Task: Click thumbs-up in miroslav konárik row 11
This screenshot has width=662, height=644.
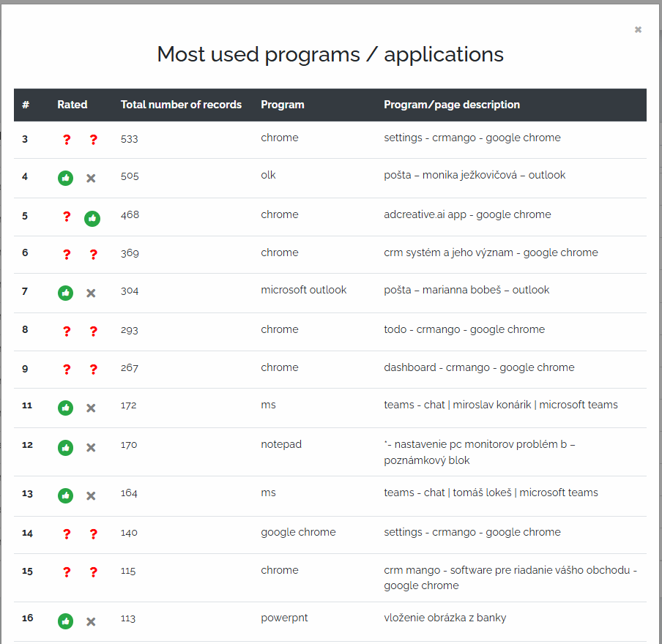Action: (x=65, y=408)
